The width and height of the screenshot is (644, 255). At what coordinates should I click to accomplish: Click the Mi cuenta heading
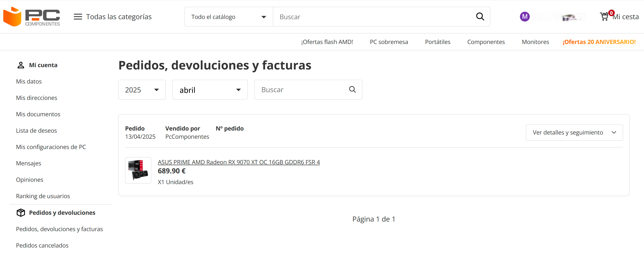(x=43, y=65)
